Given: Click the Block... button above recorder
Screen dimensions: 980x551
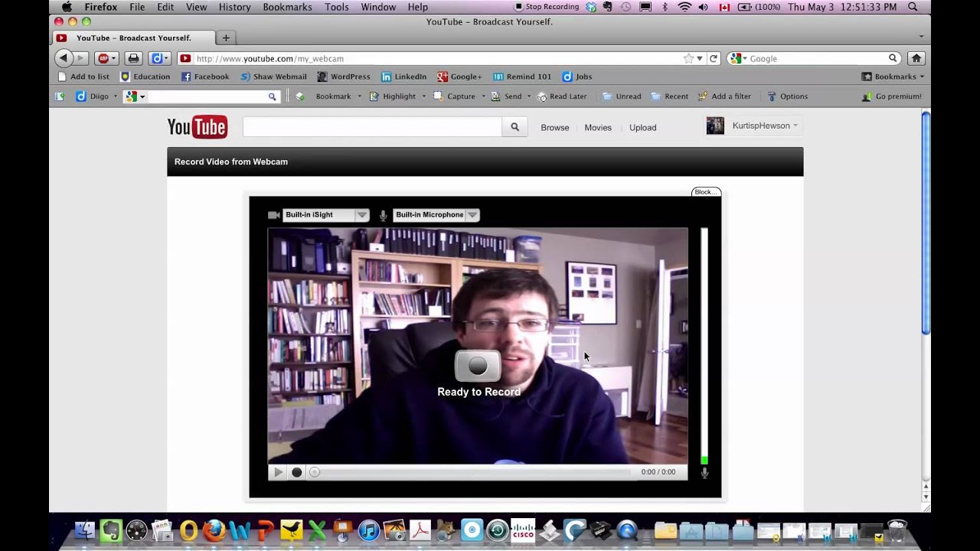Looking at the screenshot, I should (x=706, y=192).
